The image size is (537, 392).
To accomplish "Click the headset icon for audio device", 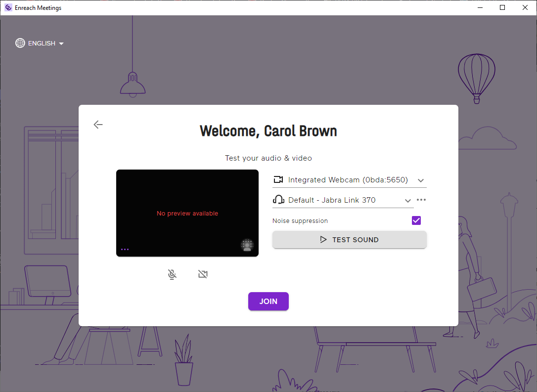I will pyautogui.click(x=278, y=200).
